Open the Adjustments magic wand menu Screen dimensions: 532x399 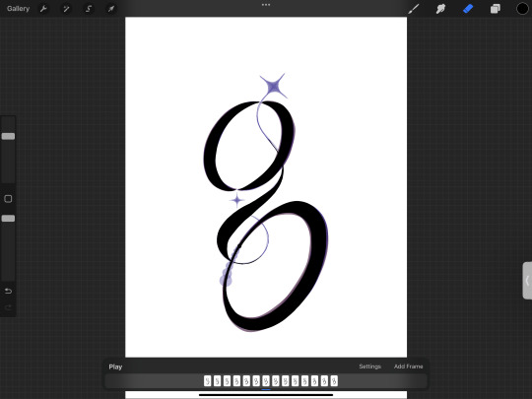pos(66,9)
